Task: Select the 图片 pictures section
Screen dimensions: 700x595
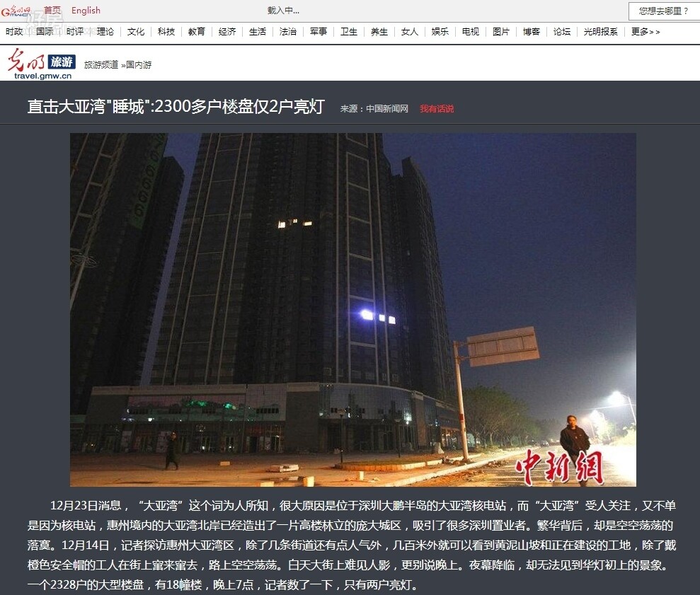Action: pos(500,31)
